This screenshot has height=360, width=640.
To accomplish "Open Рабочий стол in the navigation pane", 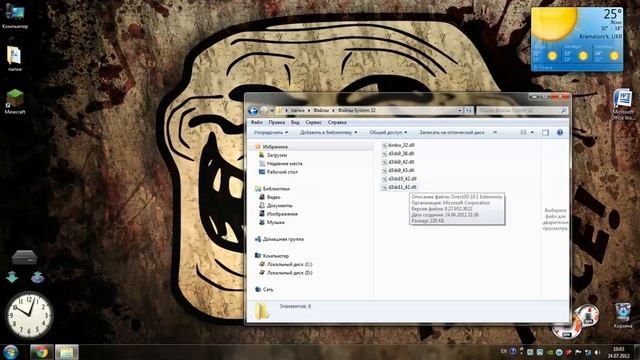I will click(x=282, y=172).
